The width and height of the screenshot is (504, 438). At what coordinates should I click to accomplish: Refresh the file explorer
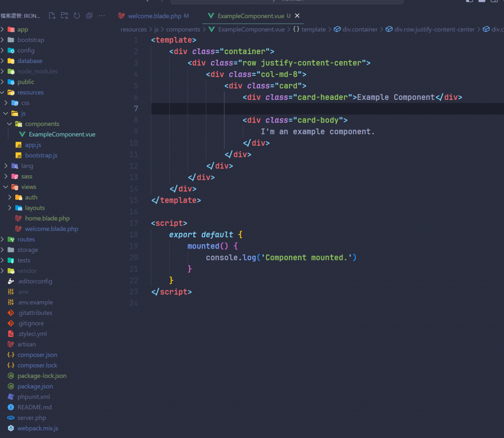point(77,15)
